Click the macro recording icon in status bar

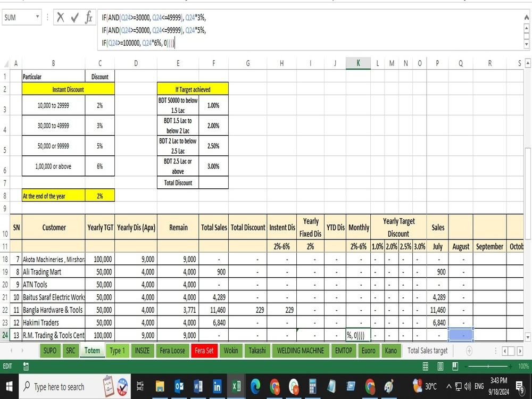(x=26, y=366)
